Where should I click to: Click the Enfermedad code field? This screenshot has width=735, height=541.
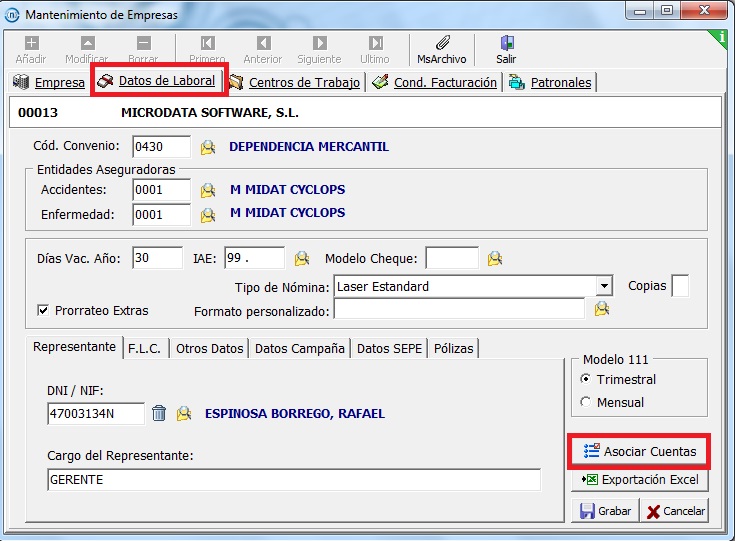(x=161, y=215)
